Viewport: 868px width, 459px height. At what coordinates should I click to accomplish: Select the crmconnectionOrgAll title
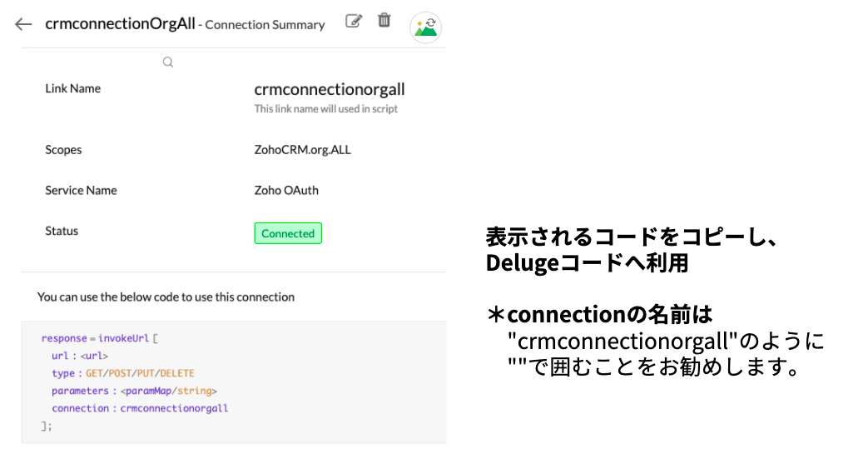pyautogui.click(x=120, y=24)
